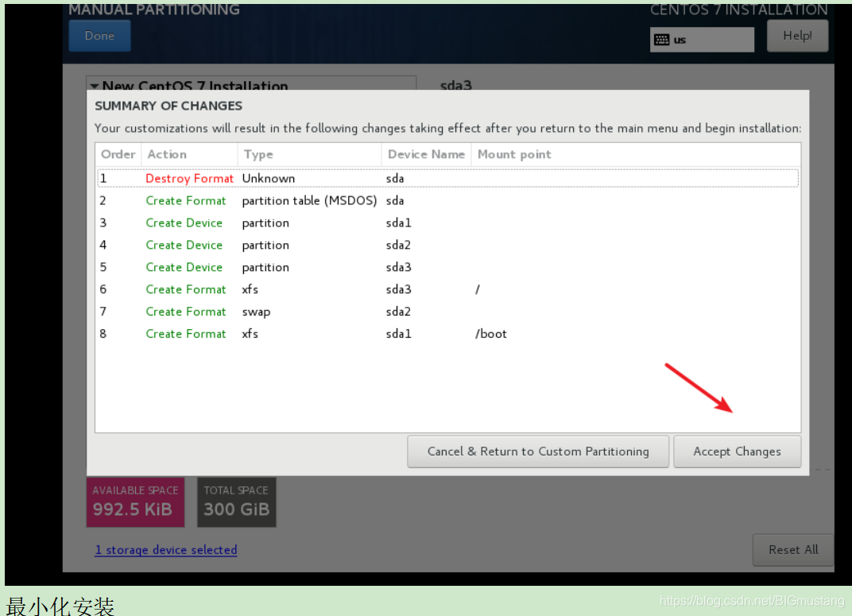
Task: Select row 5 Create Device action
Action: point(184,267)
